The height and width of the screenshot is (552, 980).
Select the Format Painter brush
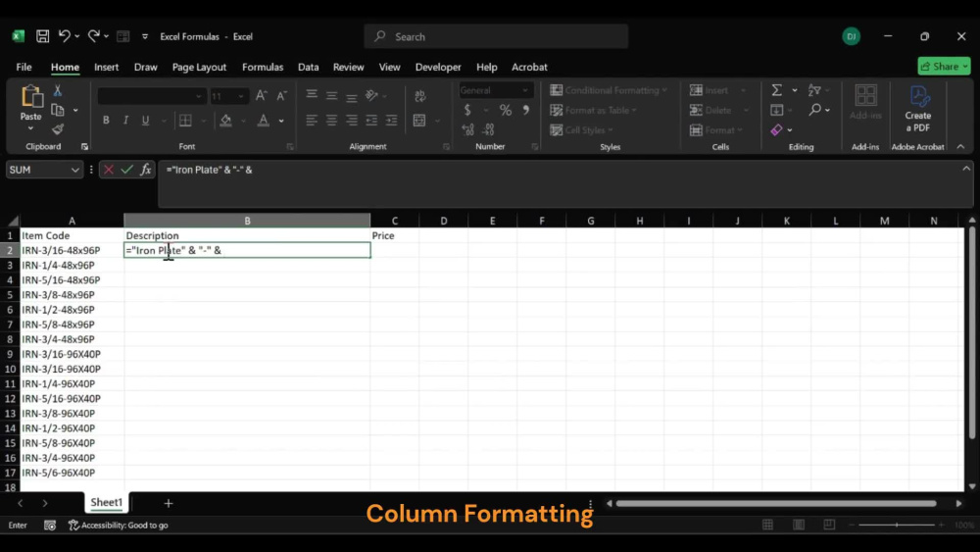click(58, 129)
